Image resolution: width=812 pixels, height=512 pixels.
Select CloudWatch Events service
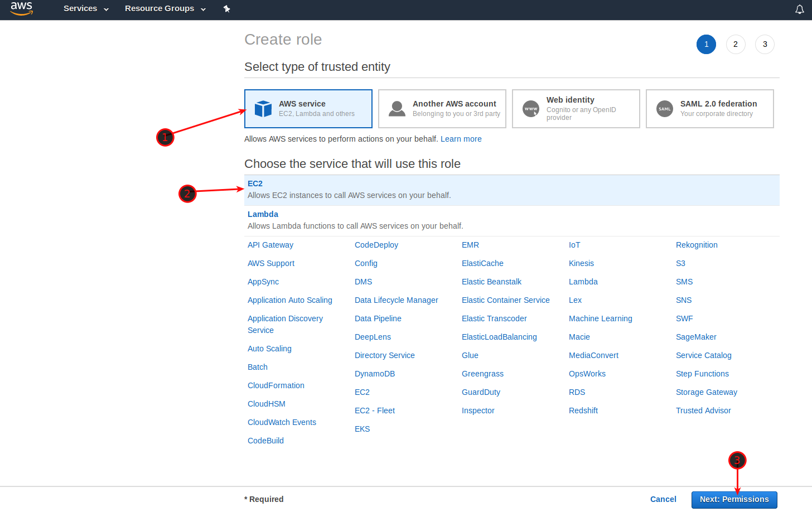point(282,422)
